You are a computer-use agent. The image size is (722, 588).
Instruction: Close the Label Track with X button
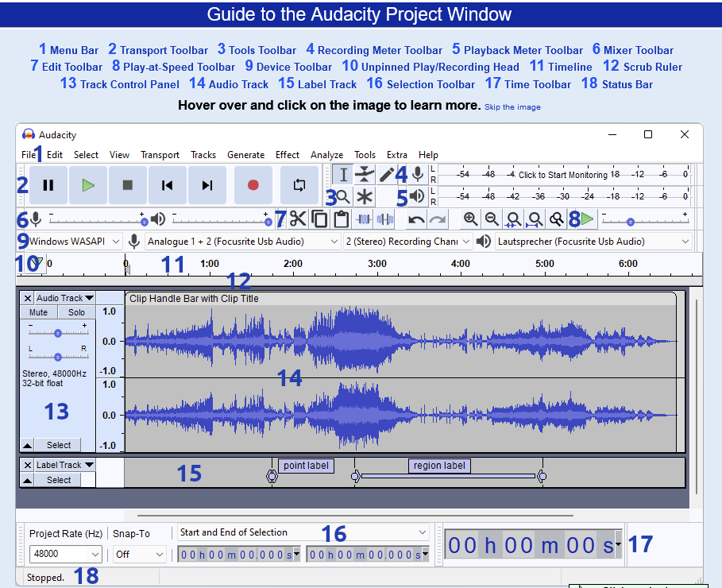pyautogui.click(x=28, y=465)
